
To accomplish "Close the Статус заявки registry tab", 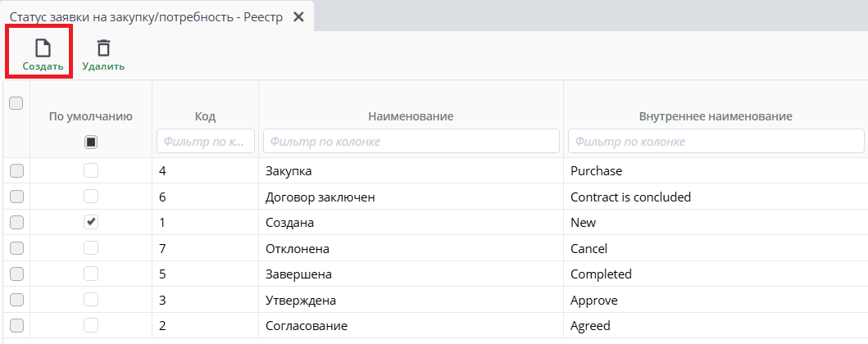I will coord(298,17).
